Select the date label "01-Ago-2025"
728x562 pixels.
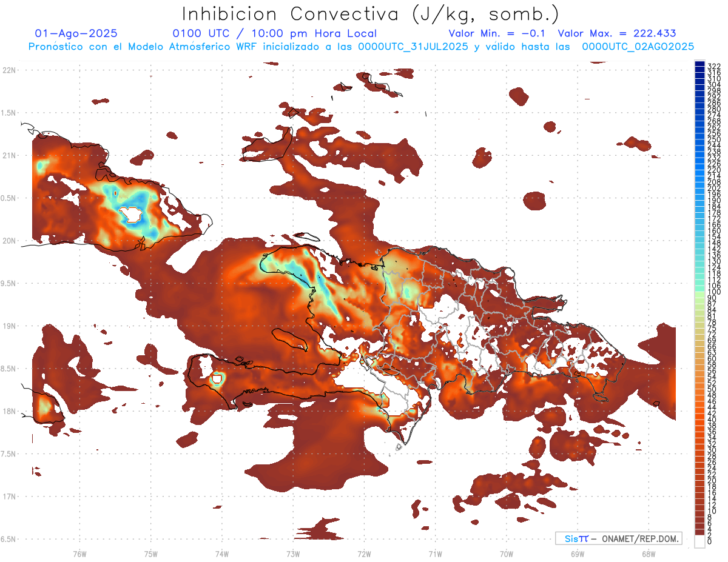76,33
